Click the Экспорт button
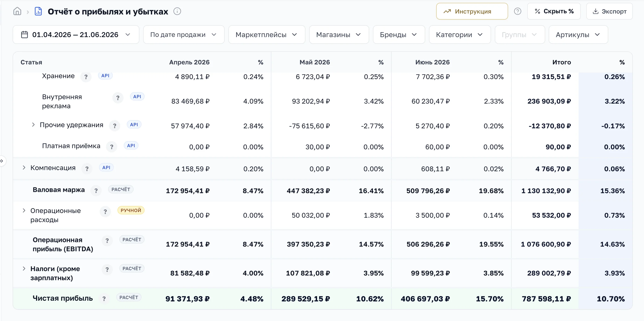The image size is (644, 321). click(x=609, y=11)
